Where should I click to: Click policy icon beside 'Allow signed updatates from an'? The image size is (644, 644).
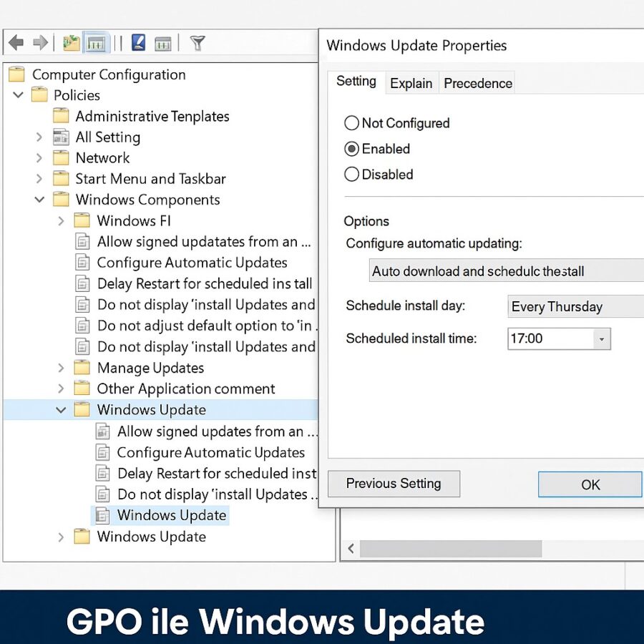[82, 242]
